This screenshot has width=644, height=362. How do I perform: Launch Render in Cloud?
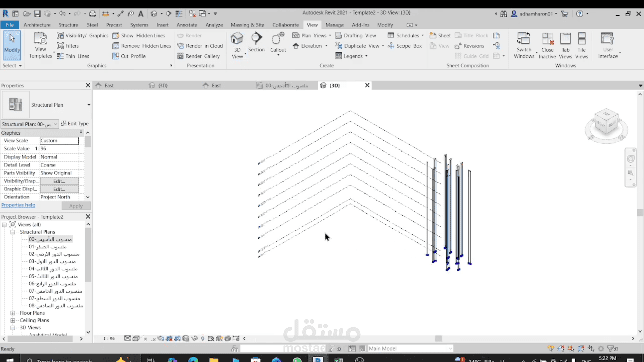point(200,46)
